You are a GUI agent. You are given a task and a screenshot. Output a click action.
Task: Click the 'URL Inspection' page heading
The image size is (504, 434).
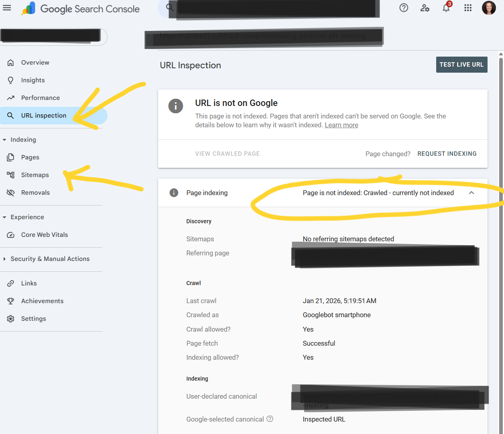click(x=191, y=65)
